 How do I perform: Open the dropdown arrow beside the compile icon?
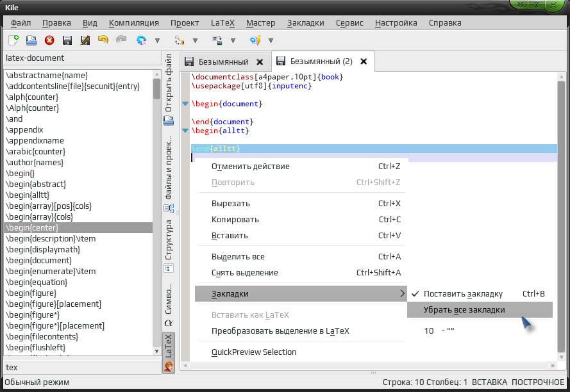[195, 41]
